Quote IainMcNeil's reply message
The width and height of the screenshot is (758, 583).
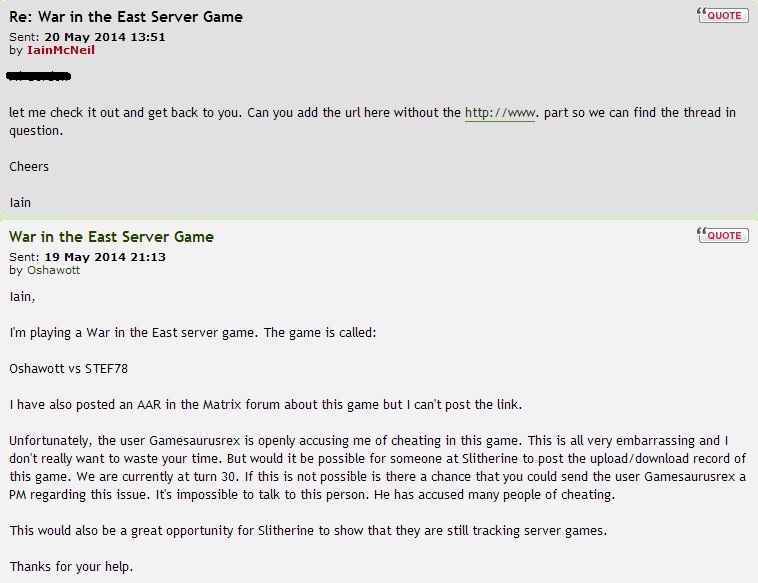click(727, 16)
